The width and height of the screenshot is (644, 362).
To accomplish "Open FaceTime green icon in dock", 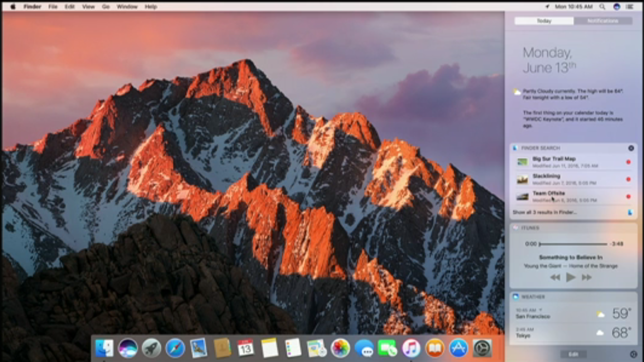I will (387, 348).
